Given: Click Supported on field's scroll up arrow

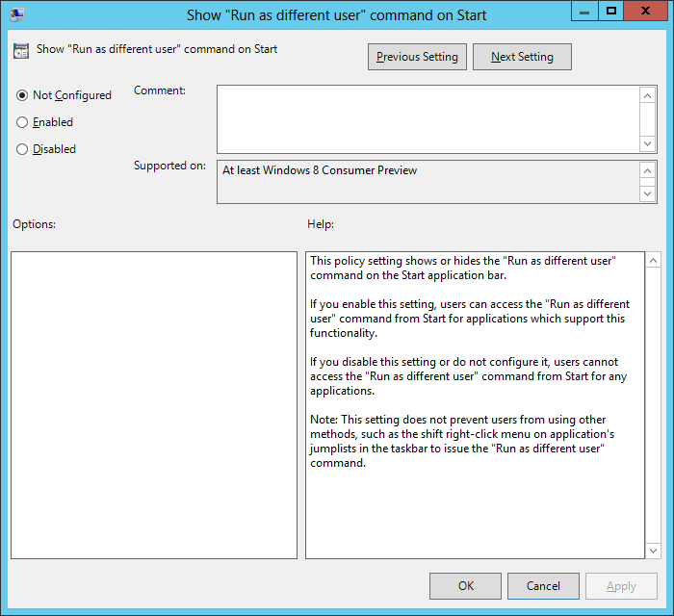Looking at the screenshot, I should pos(648,170).
